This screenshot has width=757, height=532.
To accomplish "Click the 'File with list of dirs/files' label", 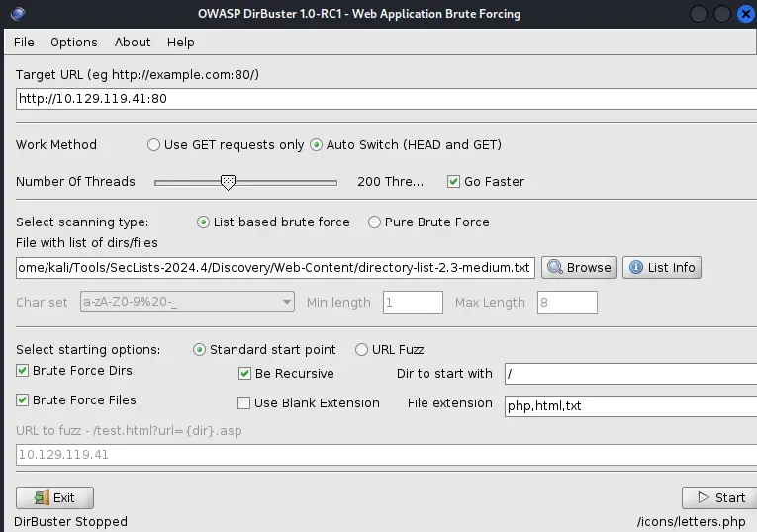I will [x=87, y=242].
